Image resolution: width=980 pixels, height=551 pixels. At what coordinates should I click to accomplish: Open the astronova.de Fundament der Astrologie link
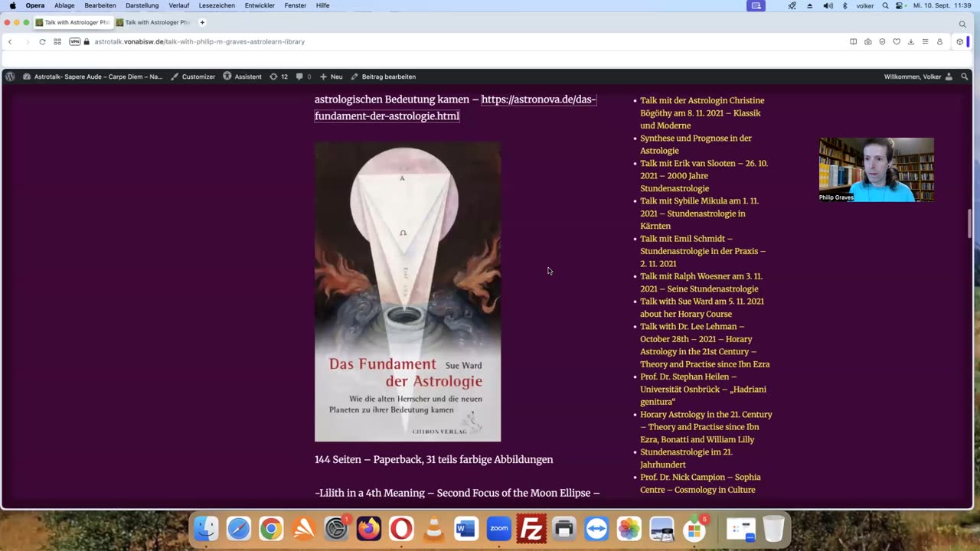pos(456,108)
